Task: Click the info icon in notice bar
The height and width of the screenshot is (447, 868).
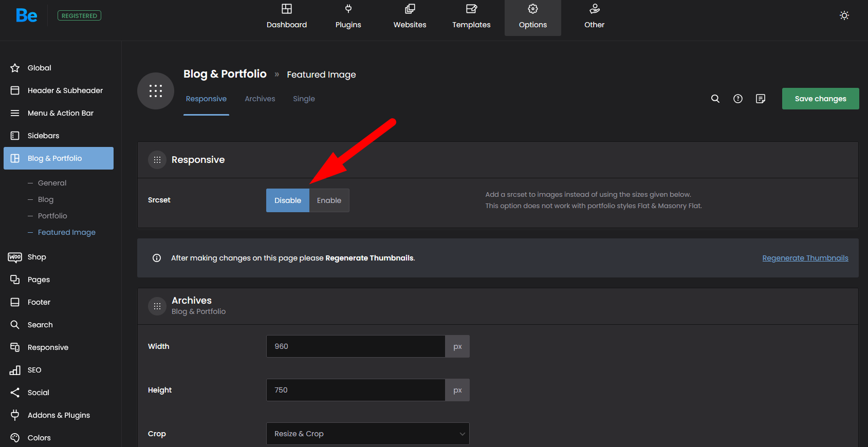Action: pos(157,258)
